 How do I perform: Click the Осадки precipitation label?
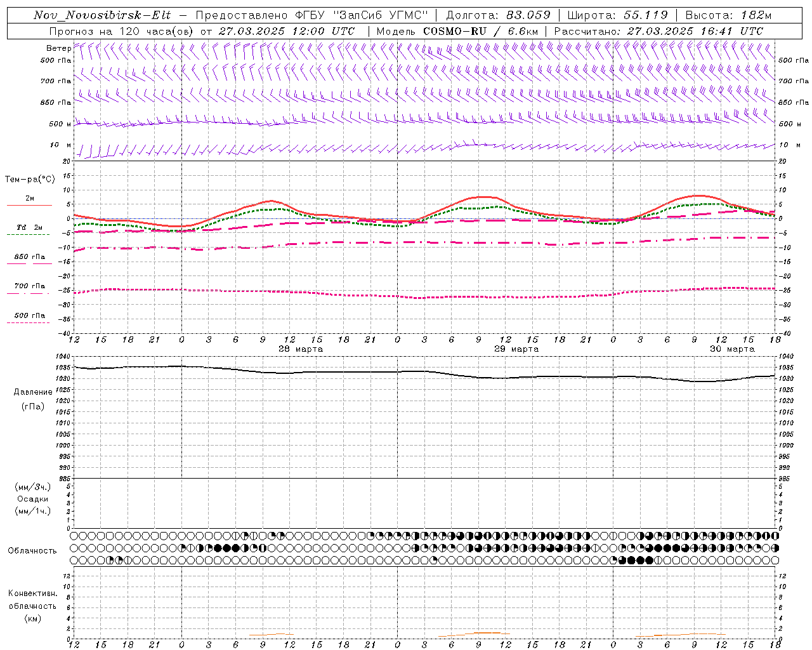click(33, 499)
